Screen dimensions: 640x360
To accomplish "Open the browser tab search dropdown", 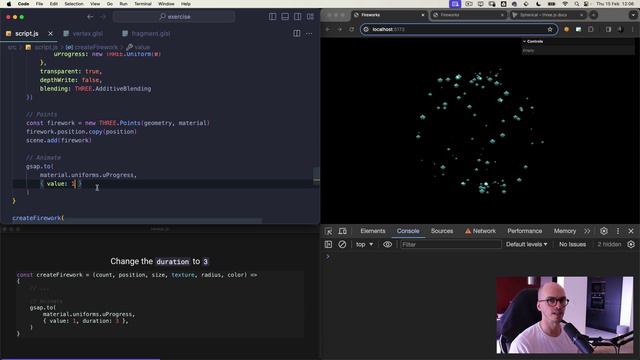I will 633,15.
